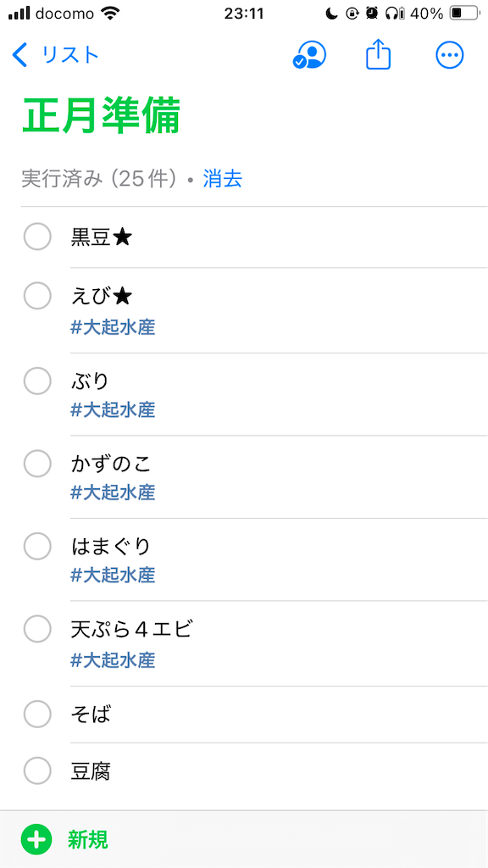Open the more options ellipsis menu
Image resolution: width=488 pixels, height=868 pixels.
coord(449,55)
